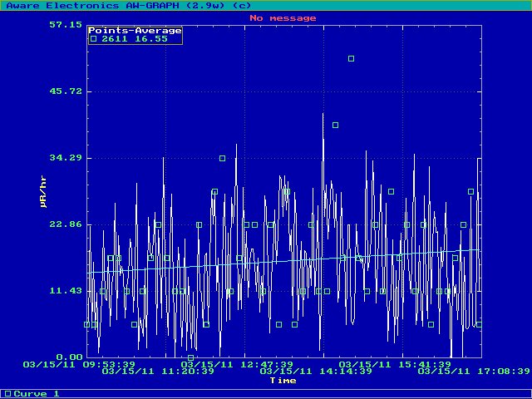Click the 03/15/11 14:14:39 time label

point(316,372)
